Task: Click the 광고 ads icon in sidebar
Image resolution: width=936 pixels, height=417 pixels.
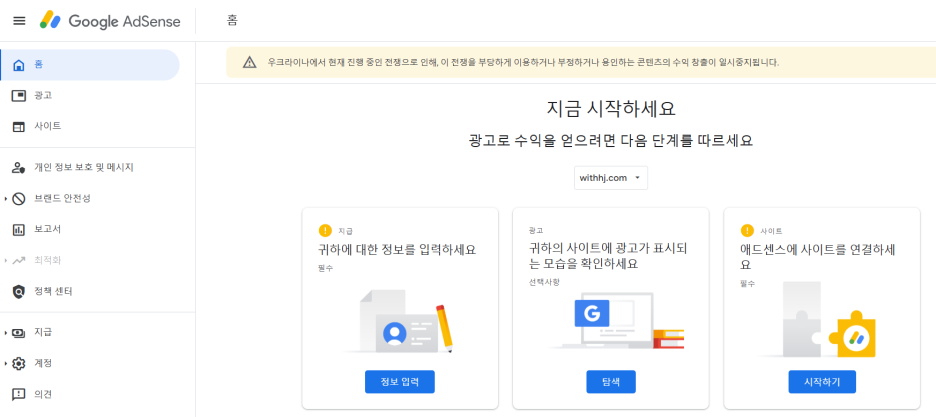Action: (19, 95)
